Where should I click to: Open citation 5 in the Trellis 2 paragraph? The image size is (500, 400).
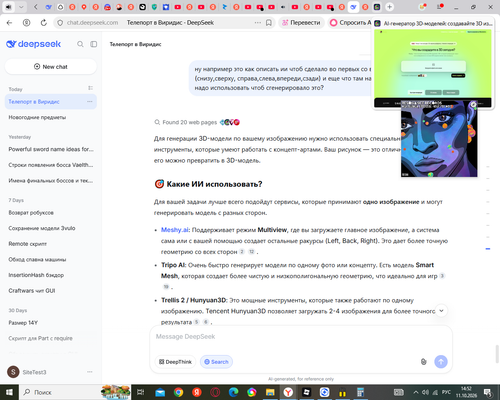pyautogui.click(x=197, y=322)
